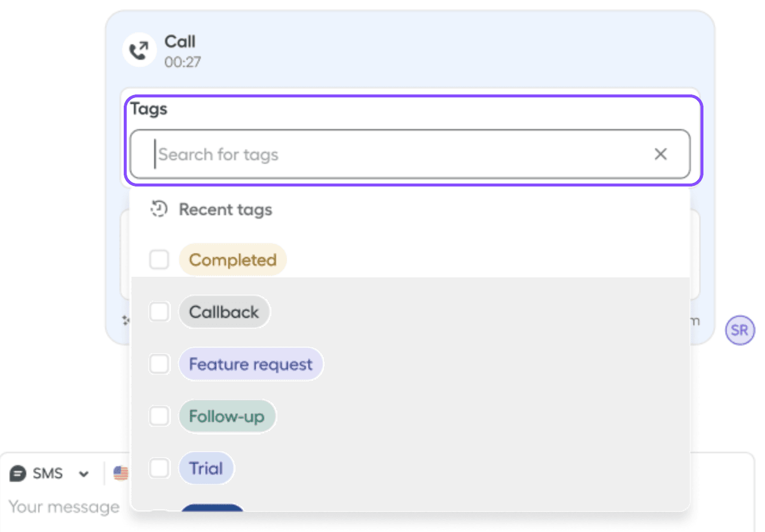Image resolution: width=765 pixels, height=532 pixels.
Task: Check the Completed tag checkbox
Action: 159,259
